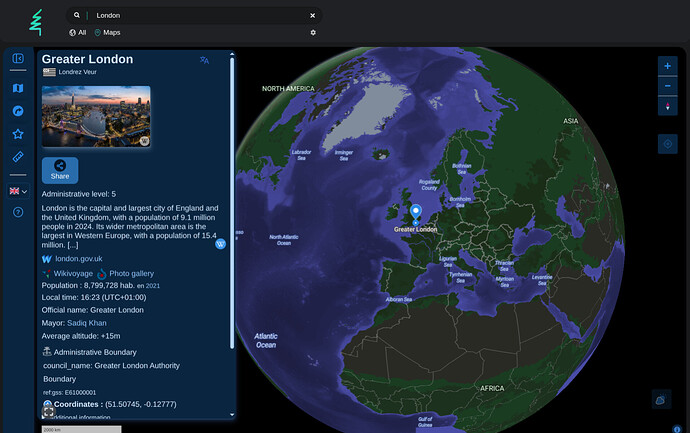Click the 2021 population year link
Image resolution: width=690 pixels, height=433 pixels.
point(153,286)
